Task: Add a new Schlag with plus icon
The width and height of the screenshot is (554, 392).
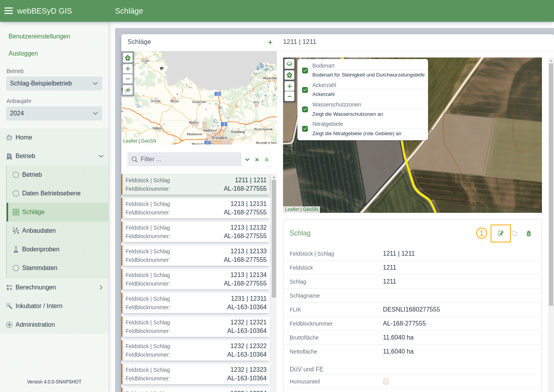Action: 270,42
